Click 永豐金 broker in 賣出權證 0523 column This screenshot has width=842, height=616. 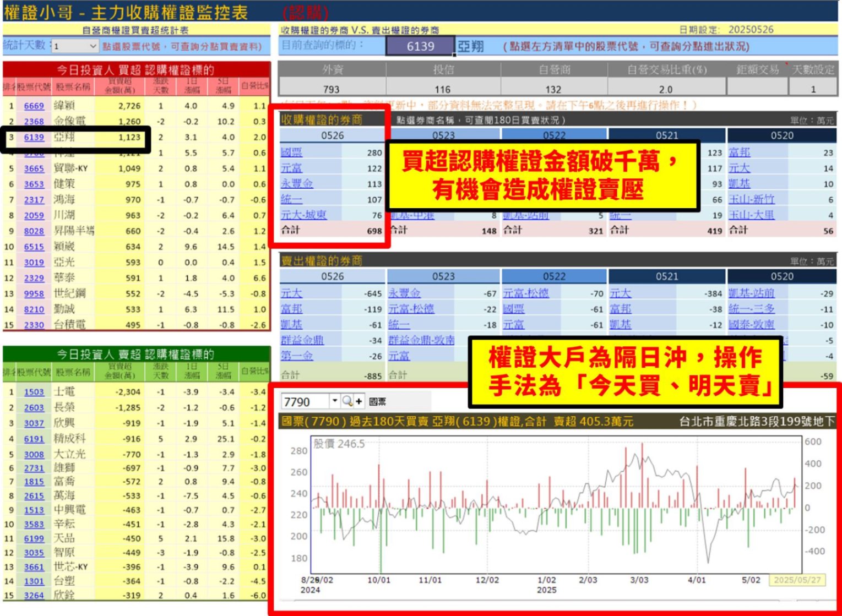[x=404, y=293]
